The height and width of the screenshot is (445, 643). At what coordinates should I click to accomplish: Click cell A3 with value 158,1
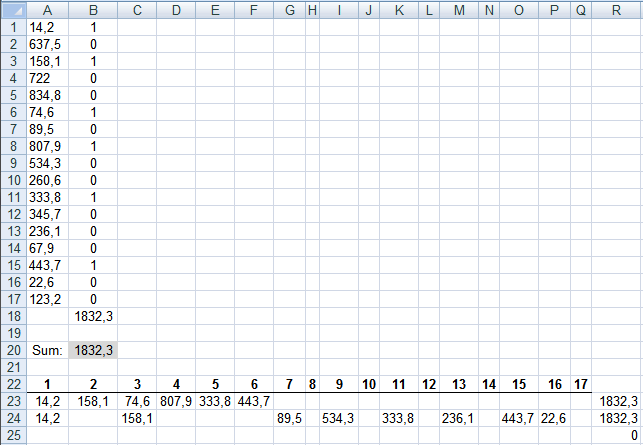48,62
